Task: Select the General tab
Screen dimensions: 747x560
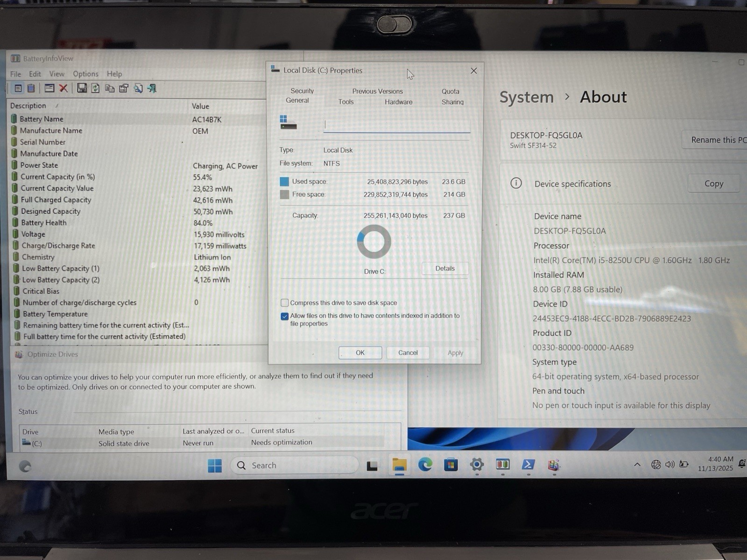Action: click(297, 100)
